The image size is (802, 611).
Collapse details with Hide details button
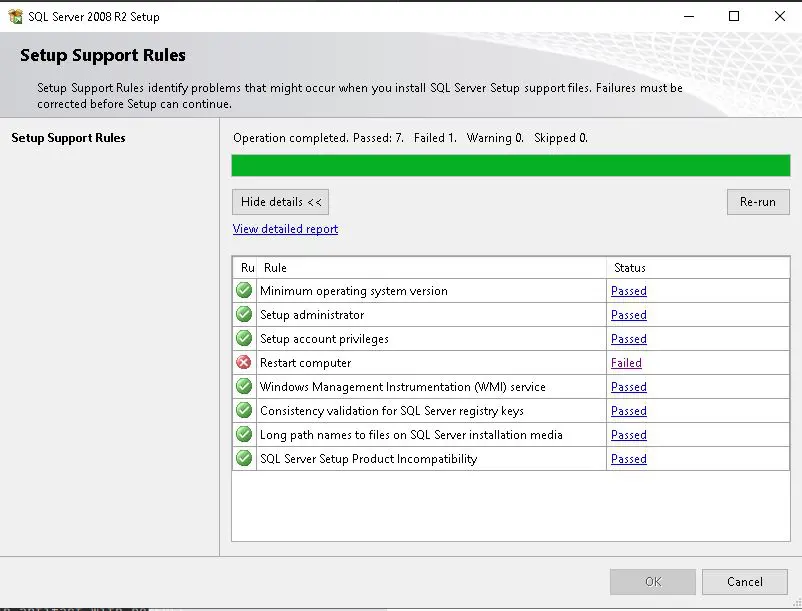[x=280, y=202]
